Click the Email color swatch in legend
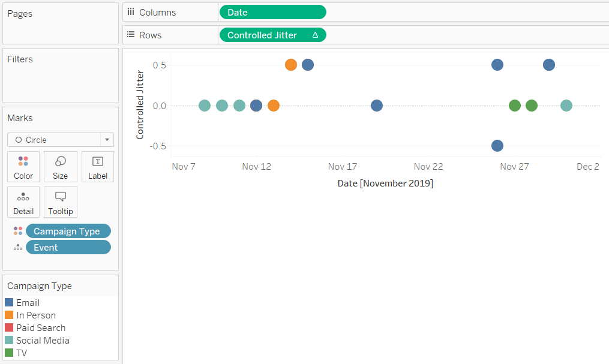 click(x=9, y=302)
